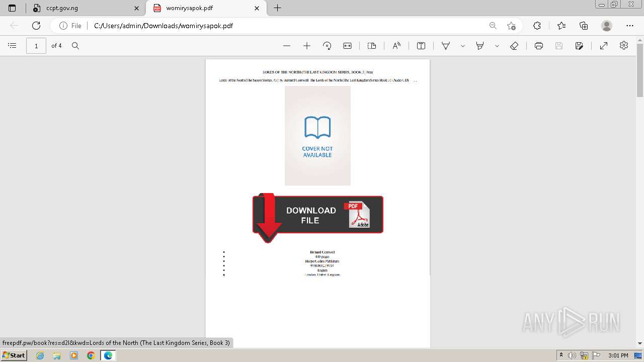Click the address bar with file path
The image size is (644, 362).
click(x=287, y=26)
